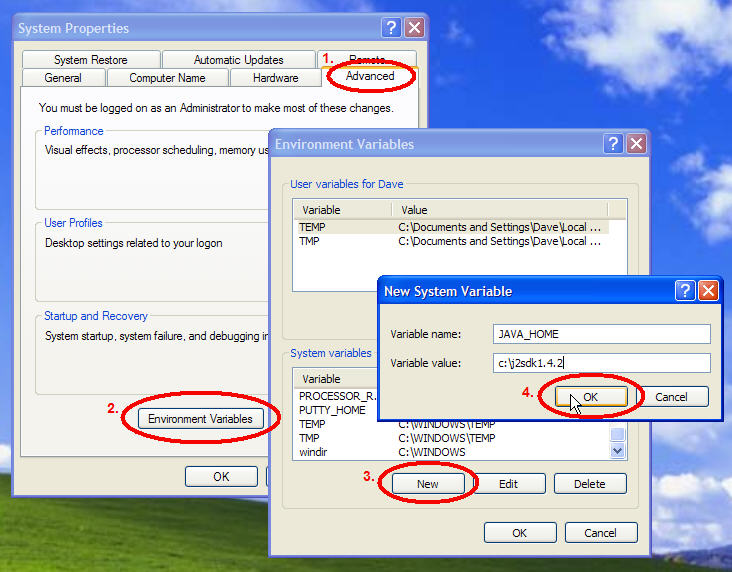Click Edit under System variables
Screen dimensions: 732x572
(x=508, y=484)
